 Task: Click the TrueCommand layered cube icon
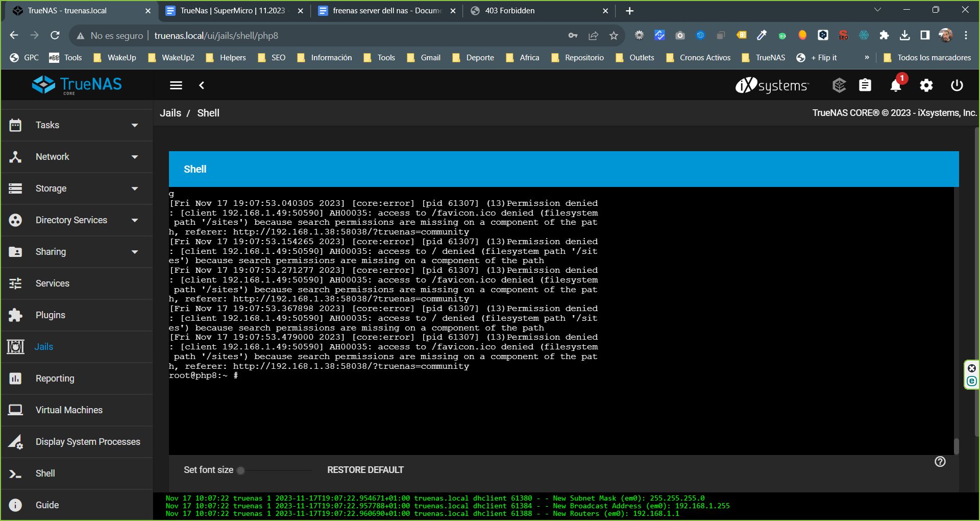(x=839, y=85)
